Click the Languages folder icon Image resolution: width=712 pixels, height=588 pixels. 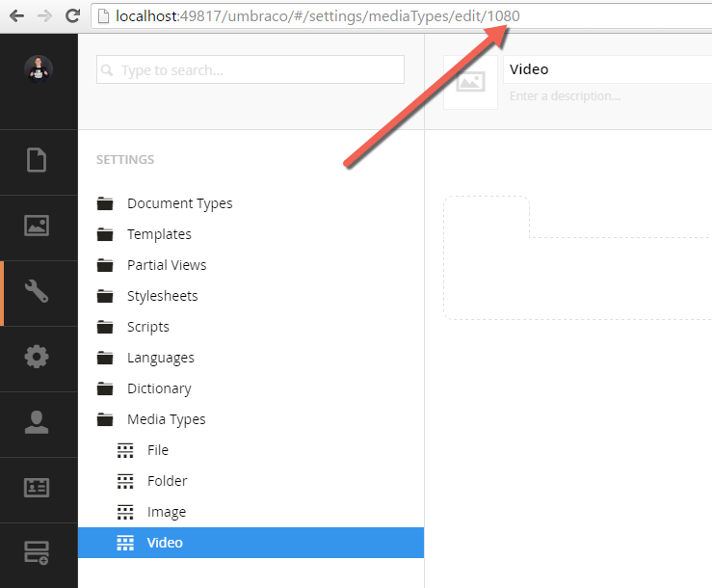105,358
